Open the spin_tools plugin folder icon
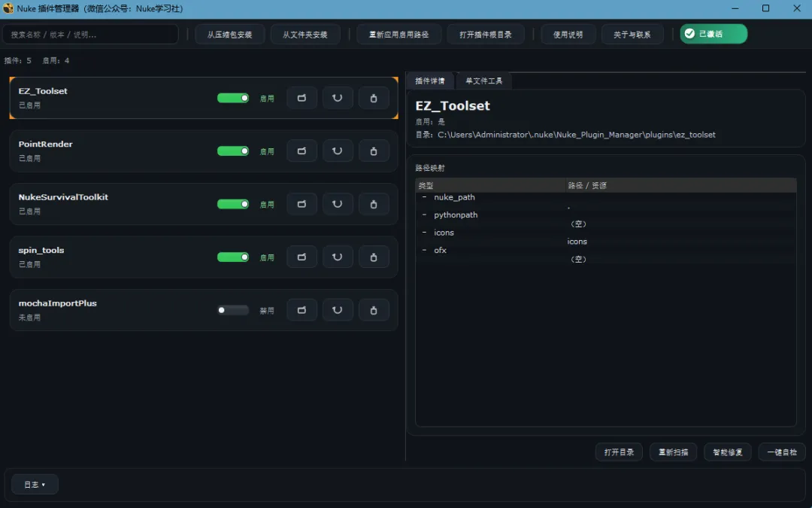812x508 pixels. coord(302,257)
